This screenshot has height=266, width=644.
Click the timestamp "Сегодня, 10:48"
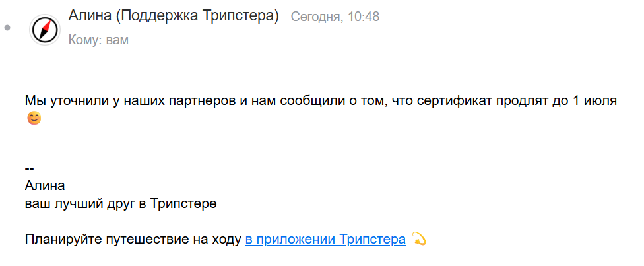[335, 17]
